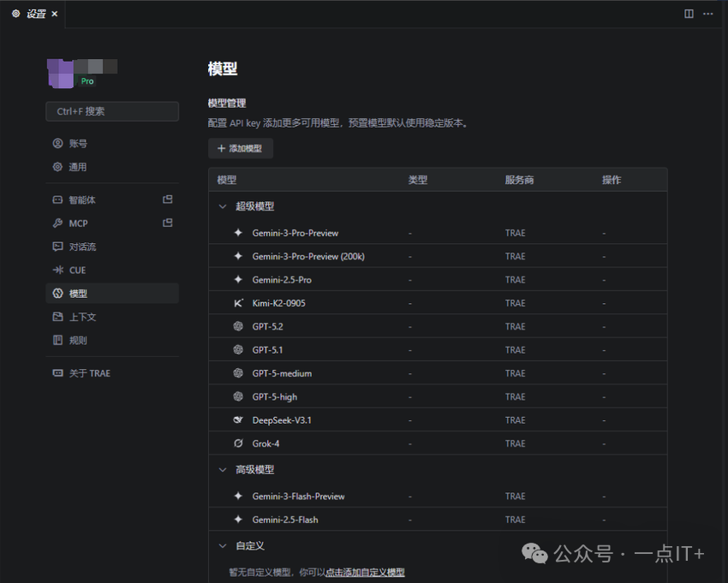
Task: Open MCP settings
Action: pyautogui.click(x=112, y=223)
